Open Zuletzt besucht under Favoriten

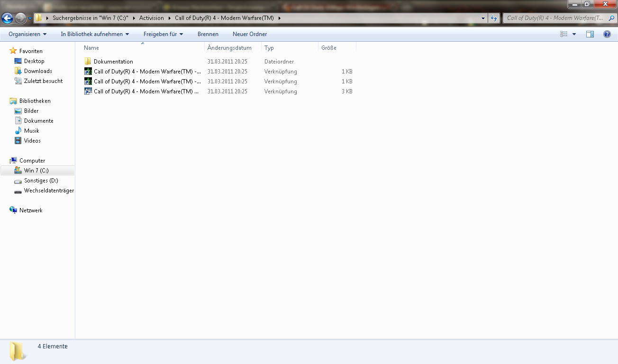[43, 81]
